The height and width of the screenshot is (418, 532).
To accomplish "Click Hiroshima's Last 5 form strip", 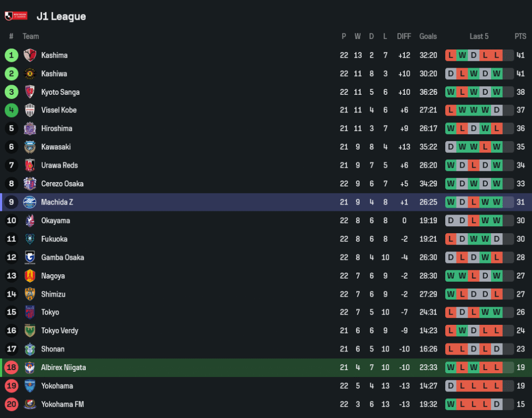I will [479, 129].
